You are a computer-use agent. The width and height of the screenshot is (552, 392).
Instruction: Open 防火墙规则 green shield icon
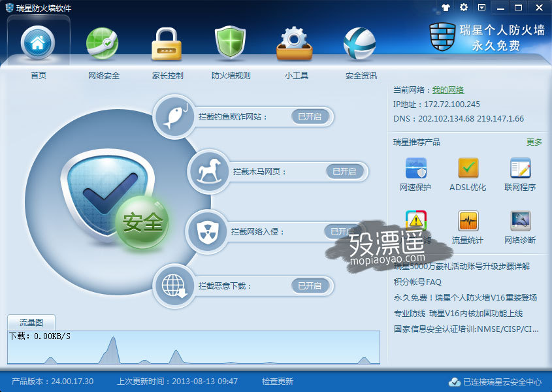[230, 42]
